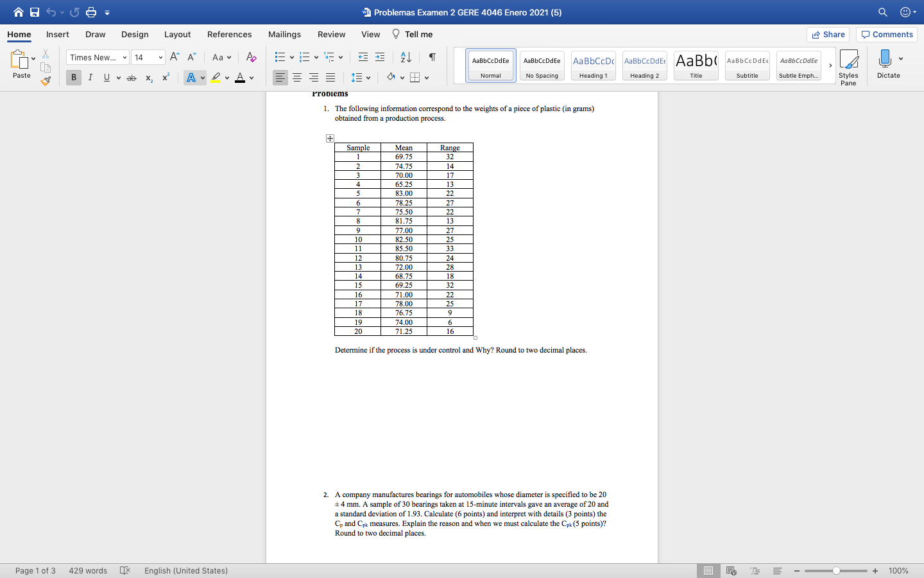Show paragraph marks with the pilcrow icon
This screenshot has height=578, width=924.
(x=432, y=58)
